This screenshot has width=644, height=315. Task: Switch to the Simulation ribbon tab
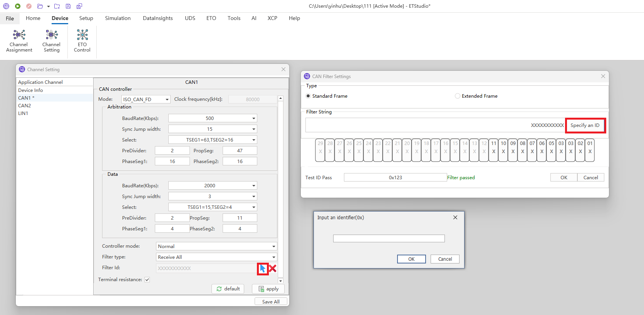tap(117, 18)
